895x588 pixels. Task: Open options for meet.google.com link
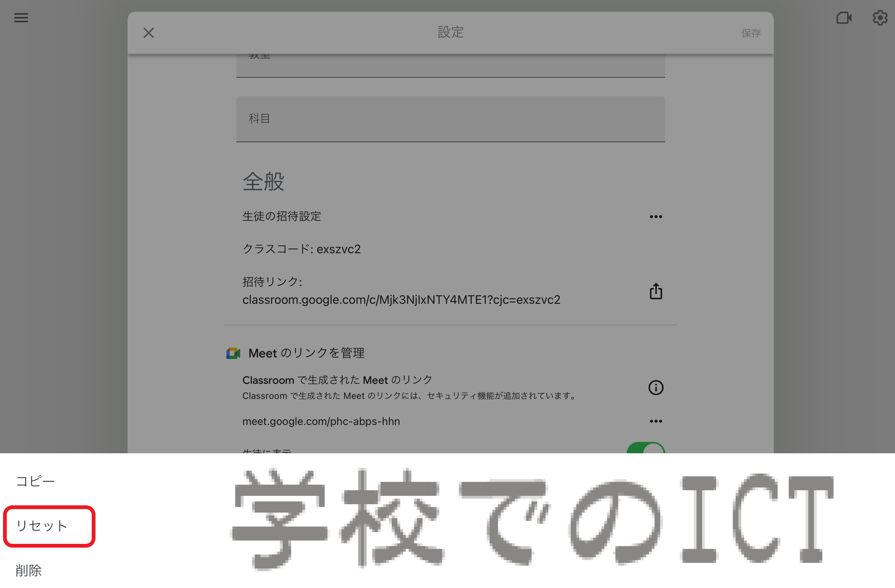pyautogui.click(x=656, y=421)
